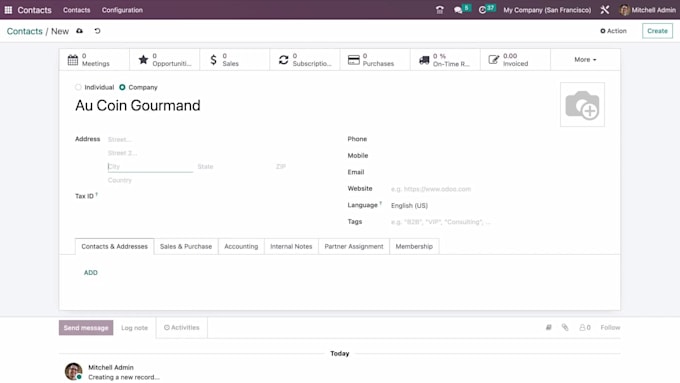
Task: Click the Create button
Action: [657, 31]
